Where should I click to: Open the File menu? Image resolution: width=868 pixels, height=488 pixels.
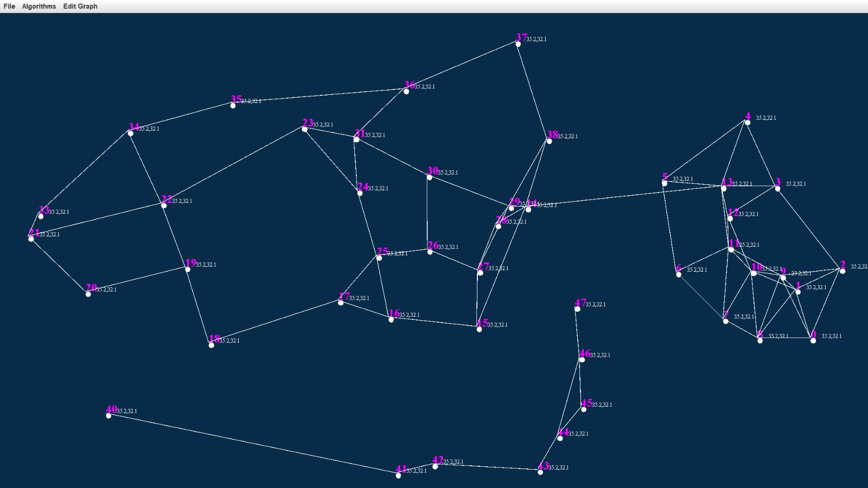(9, 6)
